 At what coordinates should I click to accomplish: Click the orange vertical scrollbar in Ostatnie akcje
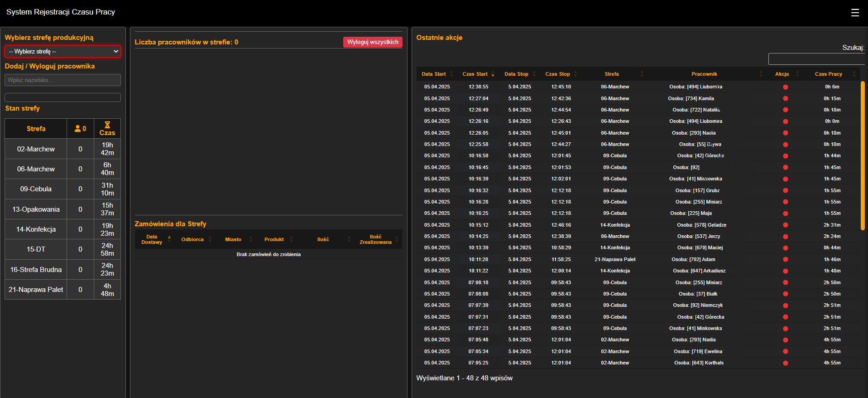click(863, 154)
